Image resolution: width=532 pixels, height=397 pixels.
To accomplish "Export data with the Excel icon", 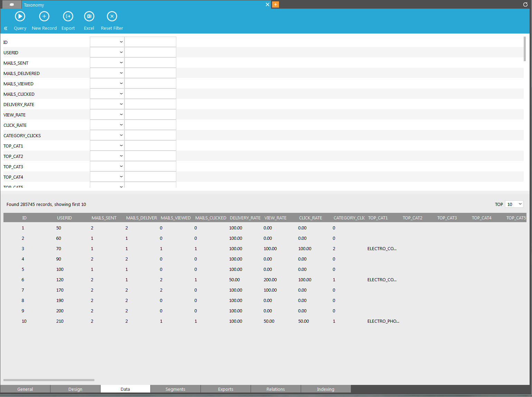I will [89, 17].
